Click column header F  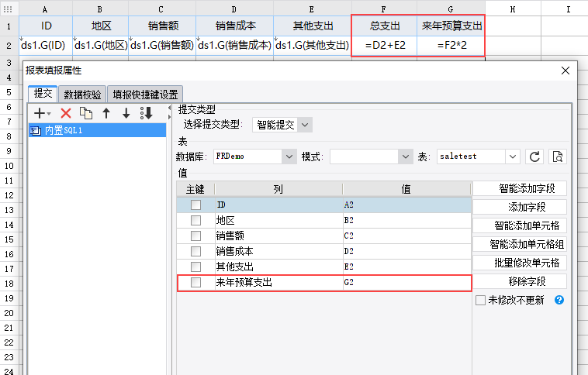[384, 9]
